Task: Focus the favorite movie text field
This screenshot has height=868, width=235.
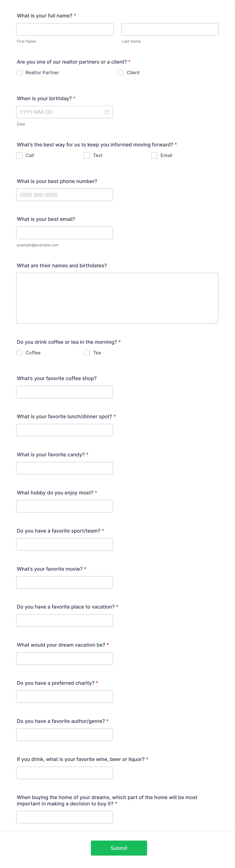Action: 64,582
